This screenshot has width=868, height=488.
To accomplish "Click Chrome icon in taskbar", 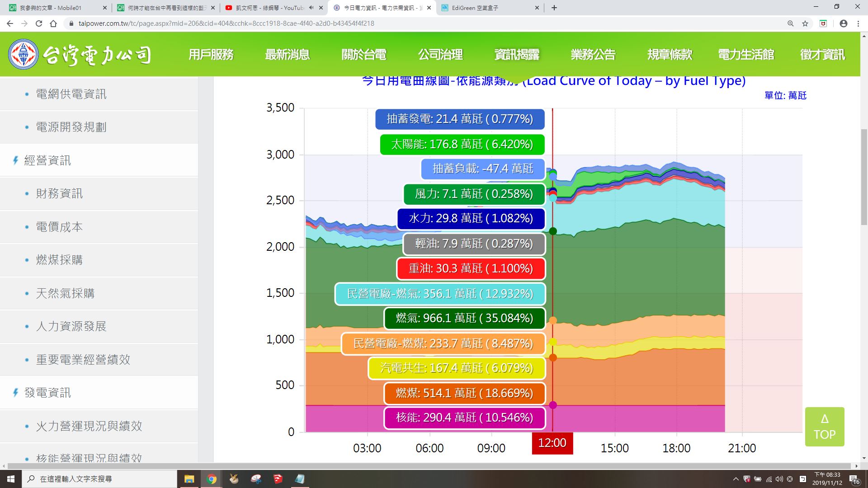I will (x=211, y=479).
